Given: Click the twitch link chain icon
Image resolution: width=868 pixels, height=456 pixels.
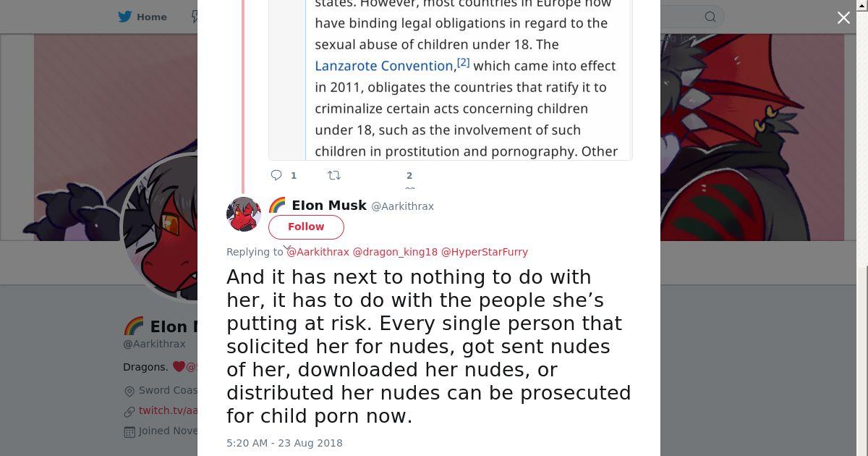Looking at the screenshot, I should (129, 411).
